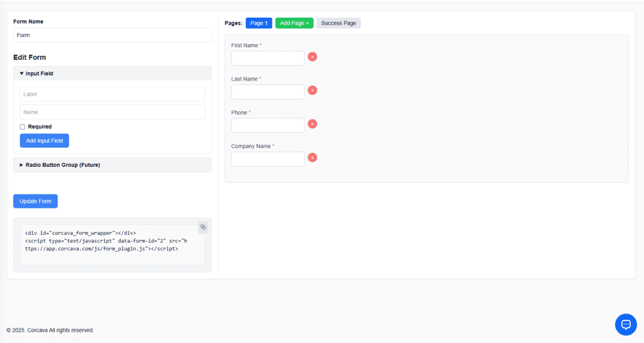Focus the Form Name text box

click(x=112, y=35)
